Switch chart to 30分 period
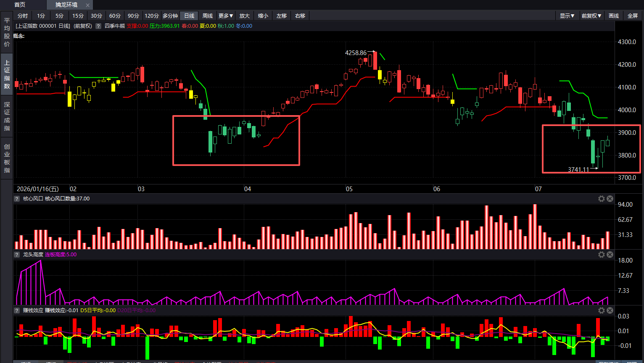644x363 pixels. point(96,16)
